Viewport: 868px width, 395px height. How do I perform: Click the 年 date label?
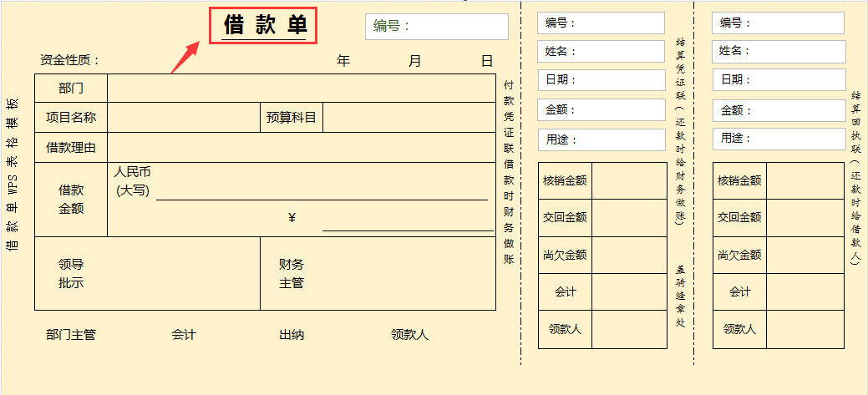click(343, 61)
